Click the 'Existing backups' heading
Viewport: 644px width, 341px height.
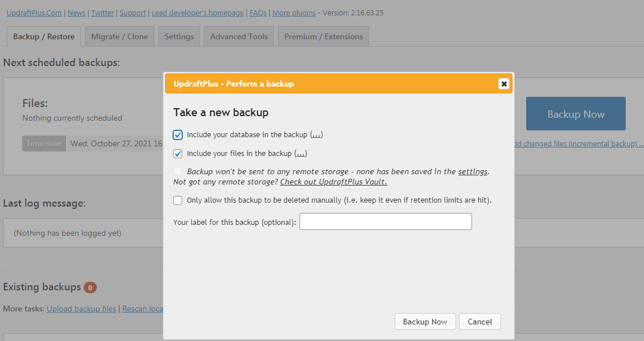(42, 287)
